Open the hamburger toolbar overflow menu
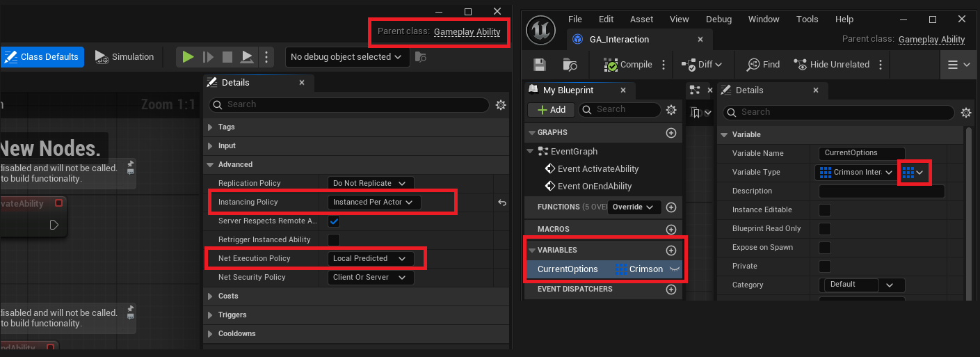This screenshot has width=980, height=357. pyautogui.click(x=959, y=65)
